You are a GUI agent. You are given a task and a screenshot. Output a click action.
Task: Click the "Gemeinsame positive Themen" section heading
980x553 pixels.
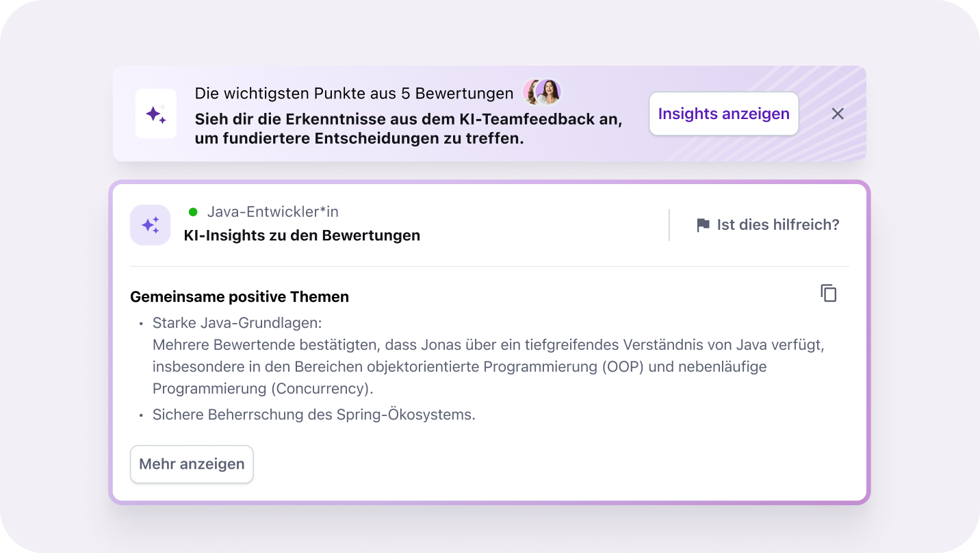click(240, 297)
